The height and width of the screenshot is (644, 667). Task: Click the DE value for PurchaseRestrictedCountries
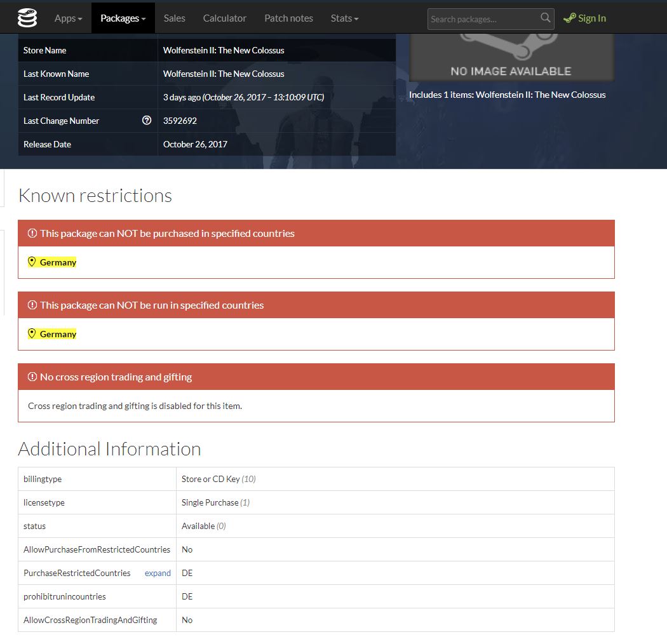[x=187, y=573]
